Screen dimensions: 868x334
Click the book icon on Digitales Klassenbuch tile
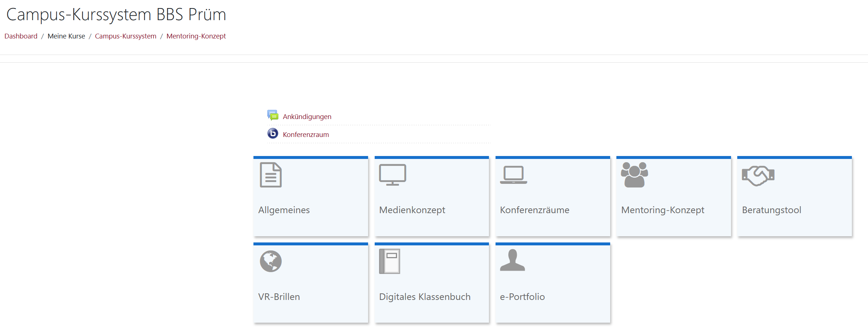[390, 261]
